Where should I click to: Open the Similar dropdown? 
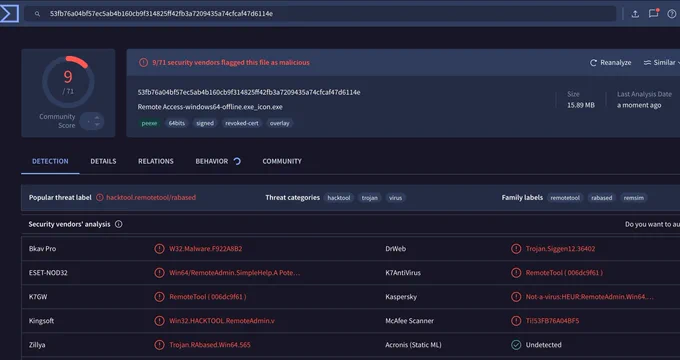point(661,62)
